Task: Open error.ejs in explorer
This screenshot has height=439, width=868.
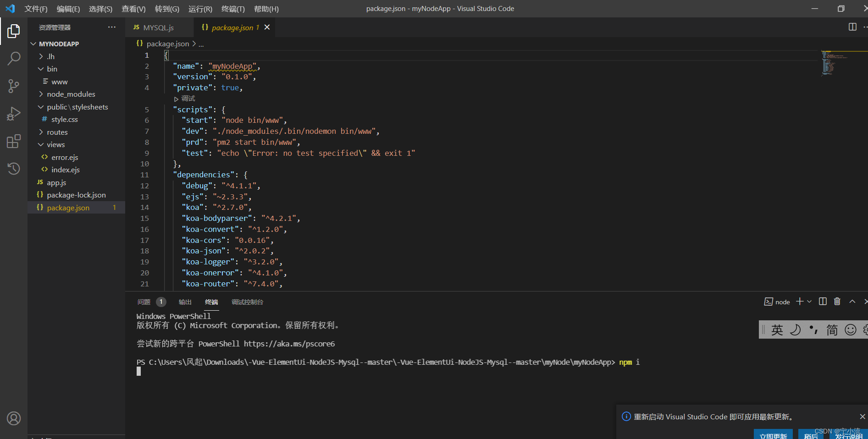Action: pyautogui.click(x=65, y=157)
